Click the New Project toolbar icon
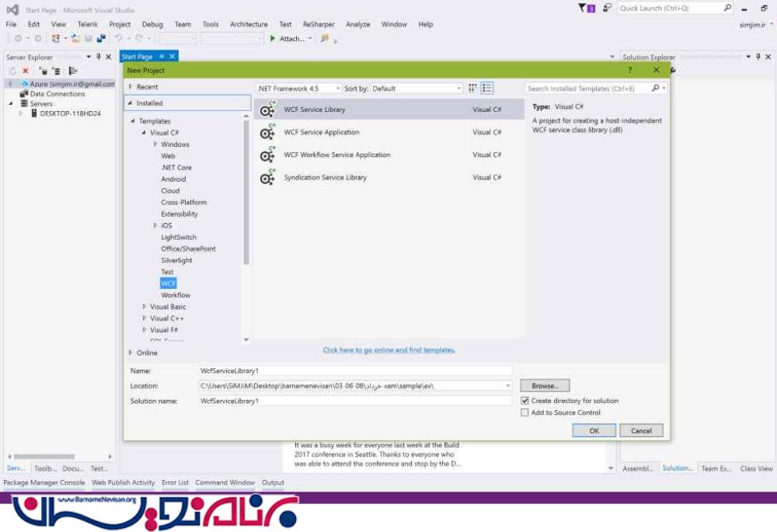 (56, 39)
